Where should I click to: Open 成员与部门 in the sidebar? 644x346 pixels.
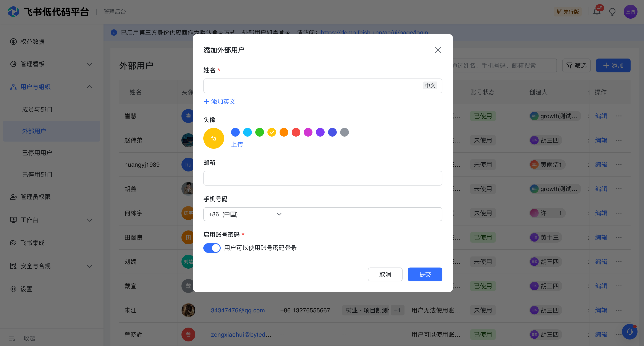pos(37,109)
